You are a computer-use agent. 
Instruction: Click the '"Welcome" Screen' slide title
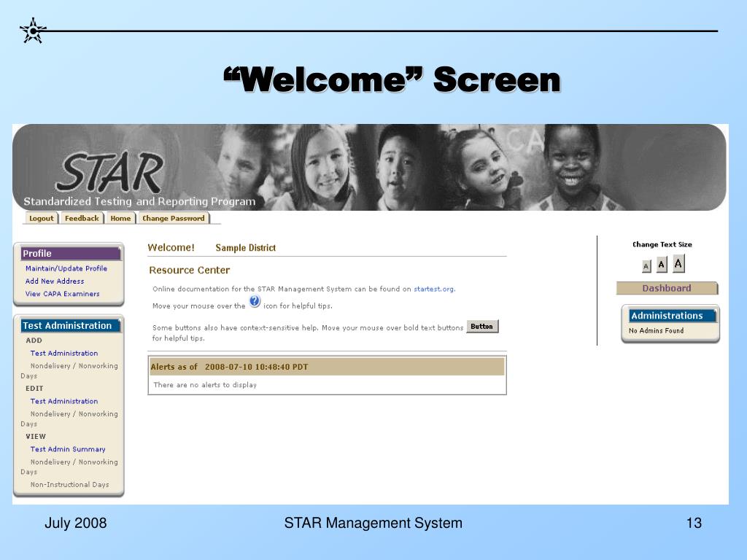click(392, 79)
